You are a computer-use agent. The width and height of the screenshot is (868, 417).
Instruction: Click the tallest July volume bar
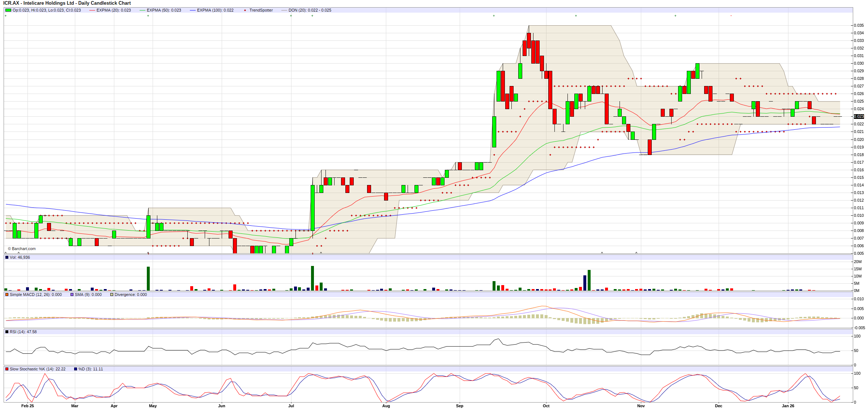(312, 278)
